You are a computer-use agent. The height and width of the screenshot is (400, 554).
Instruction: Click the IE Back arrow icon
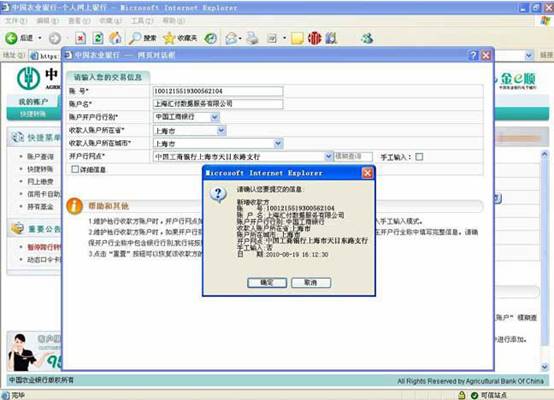11,38
